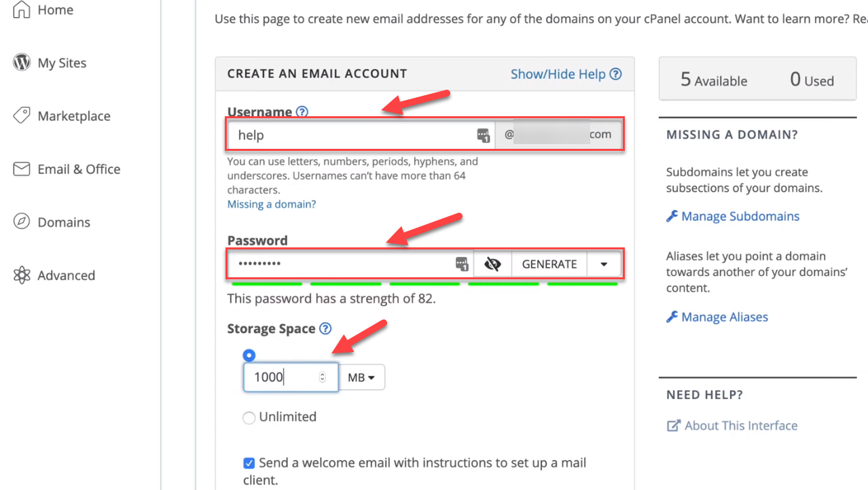Click the GENERATE password button
Screen dimensions: 868x490
[x=549, y=264]
